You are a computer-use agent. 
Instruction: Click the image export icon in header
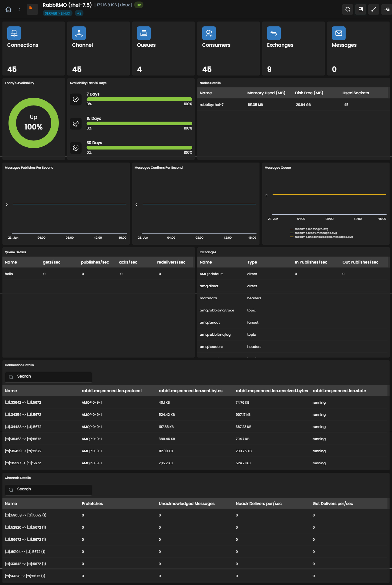click(x=360, y=9)
